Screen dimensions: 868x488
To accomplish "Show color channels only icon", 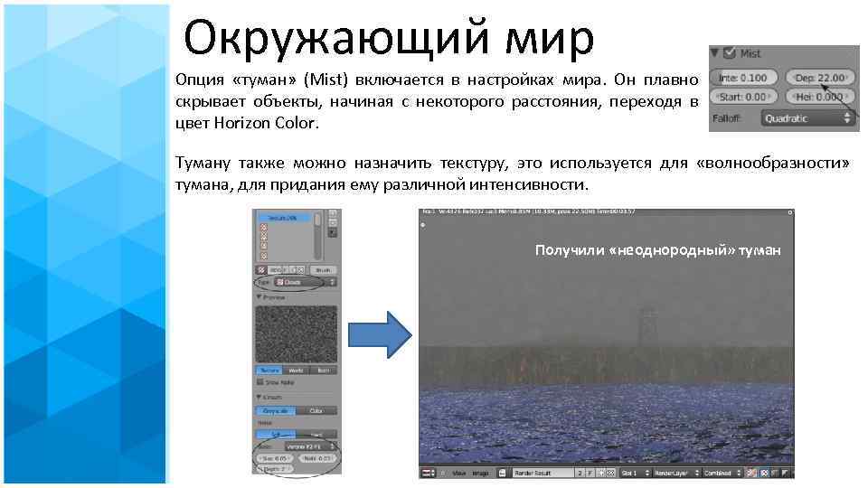I will point(764,473).
